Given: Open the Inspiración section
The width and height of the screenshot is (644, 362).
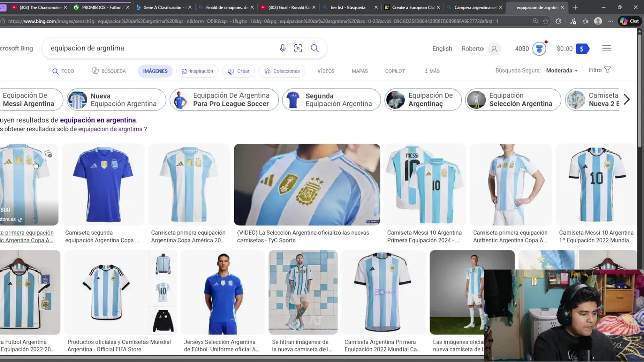Looking at the screenshot, I should pos(197,71).
